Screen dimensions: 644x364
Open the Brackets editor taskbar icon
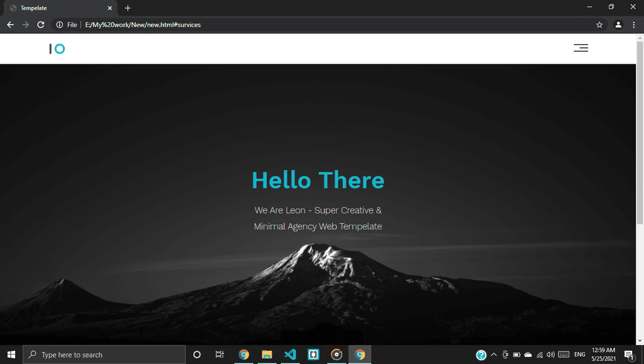(313, 355)
